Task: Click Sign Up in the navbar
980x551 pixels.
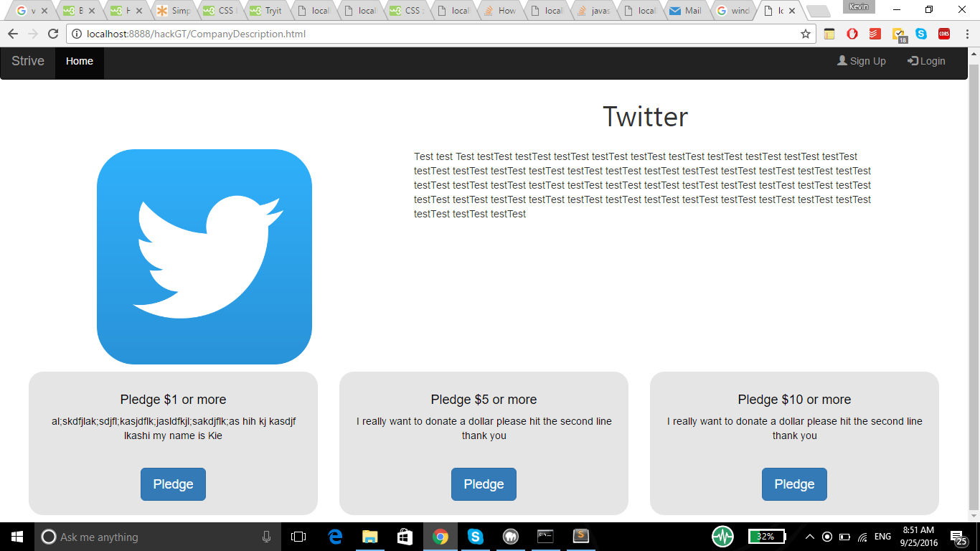Action: (x=862, y=61)
